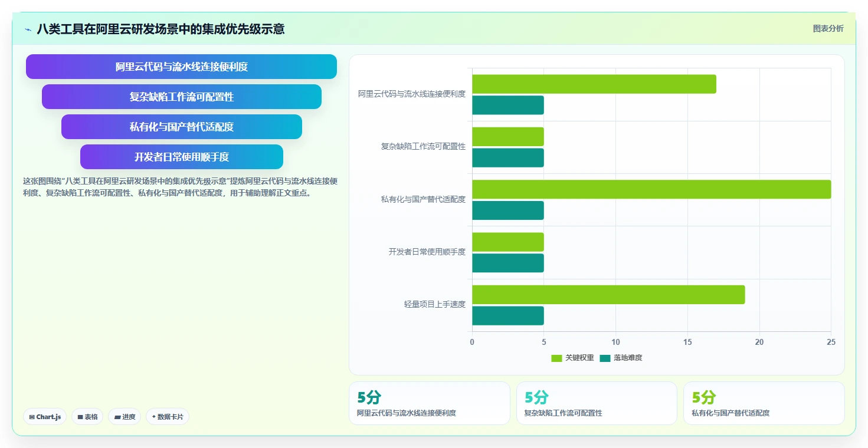Select the 私有化与国产替代适配度 funnel bar
868x448 pixels.
click(x=182, y=127)
